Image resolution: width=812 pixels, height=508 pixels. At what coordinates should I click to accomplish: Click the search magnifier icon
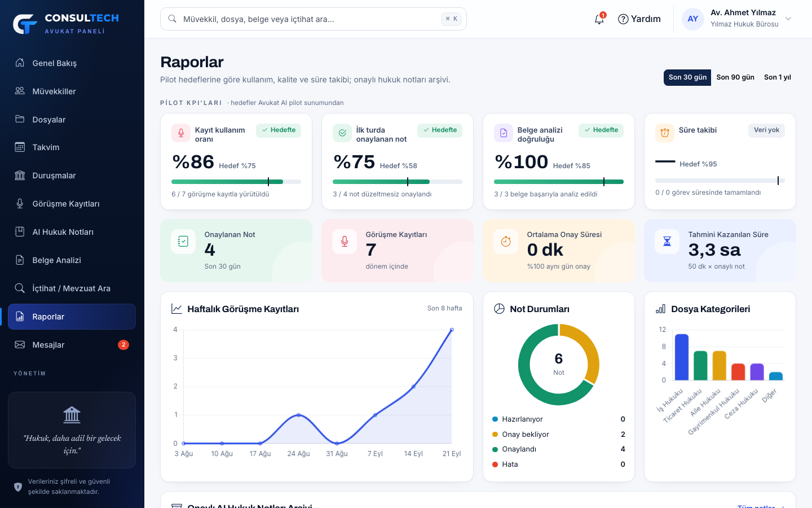pyautogui.click(x=173, y=19)
